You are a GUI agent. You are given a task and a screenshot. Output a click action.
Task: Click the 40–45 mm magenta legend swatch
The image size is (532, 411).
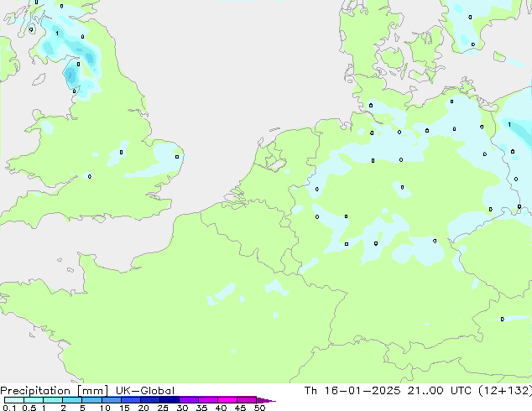click(227, 400)
